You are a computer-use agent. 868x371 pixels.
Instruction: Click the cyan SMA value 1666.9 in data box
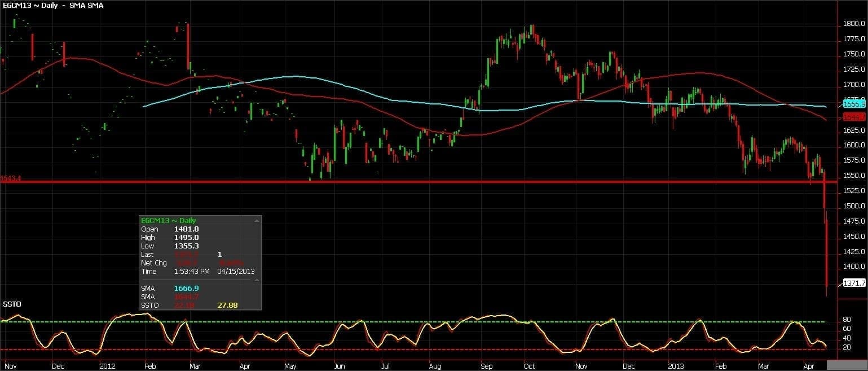[x=186, y=289]
